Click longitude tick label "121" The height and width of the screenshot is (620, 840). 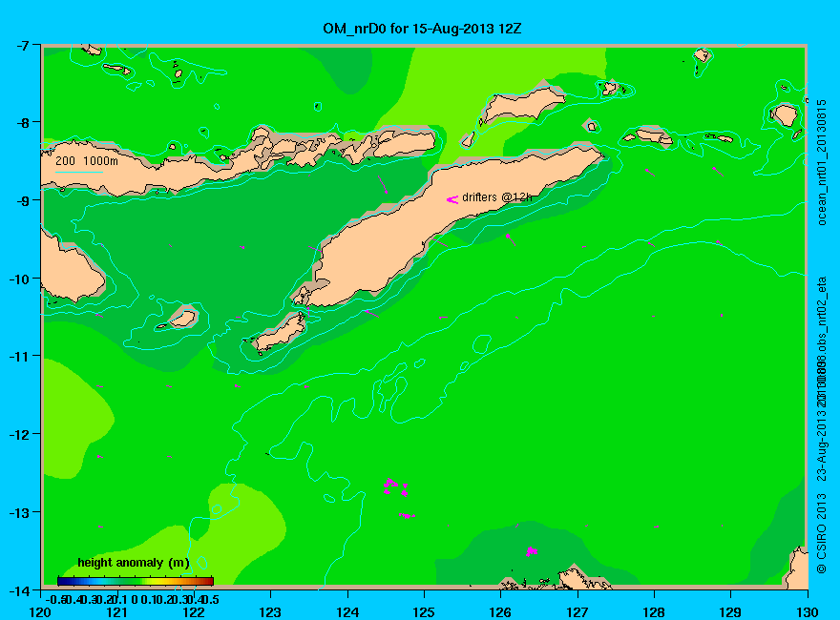coord(117,612)
